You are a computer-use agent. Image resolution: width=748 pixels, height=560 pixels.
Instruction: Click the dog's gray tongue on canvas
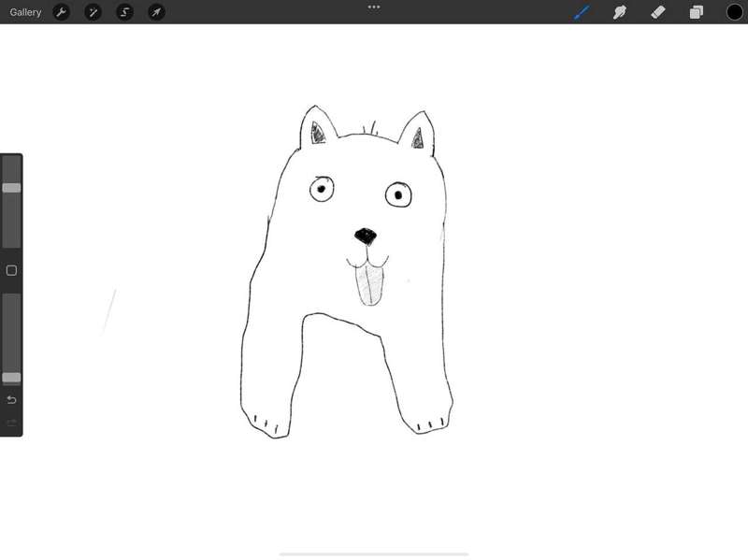click(x=373, y=283)
